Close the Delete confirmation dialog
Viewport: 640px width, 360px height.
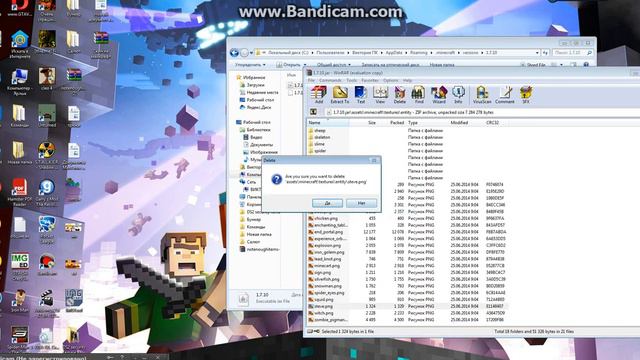374,160
